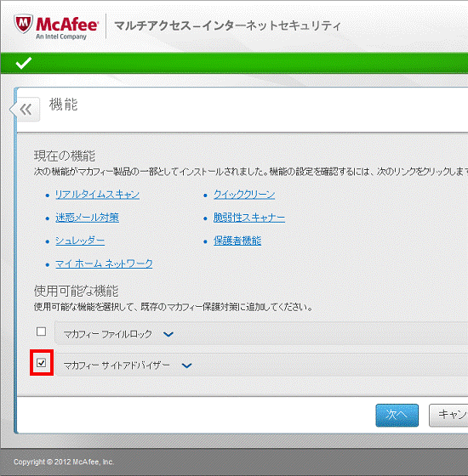Click the マカフィー ファイルロック label text
Viewport: 468px width, 476px height.
tap(107, 335)
